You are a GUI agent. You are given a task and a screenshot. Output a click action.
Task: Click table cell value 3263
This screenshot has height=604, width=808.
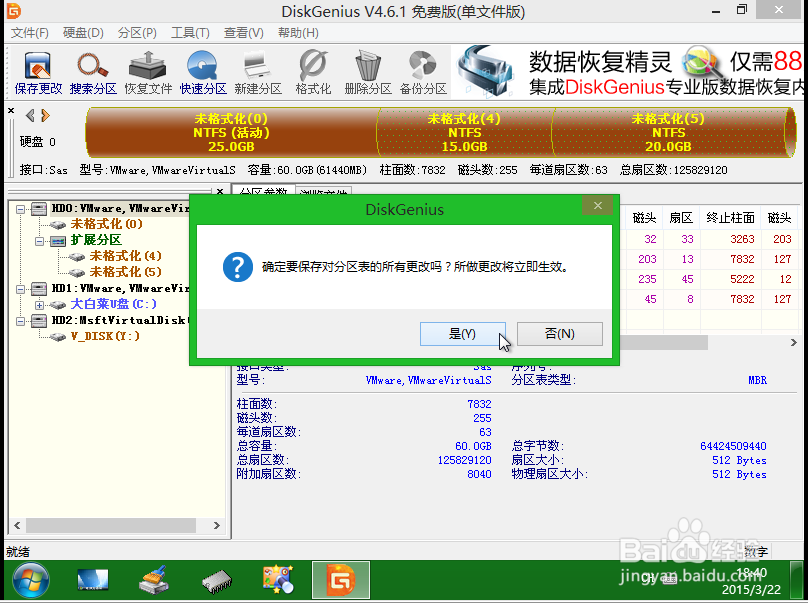(742, 239)
